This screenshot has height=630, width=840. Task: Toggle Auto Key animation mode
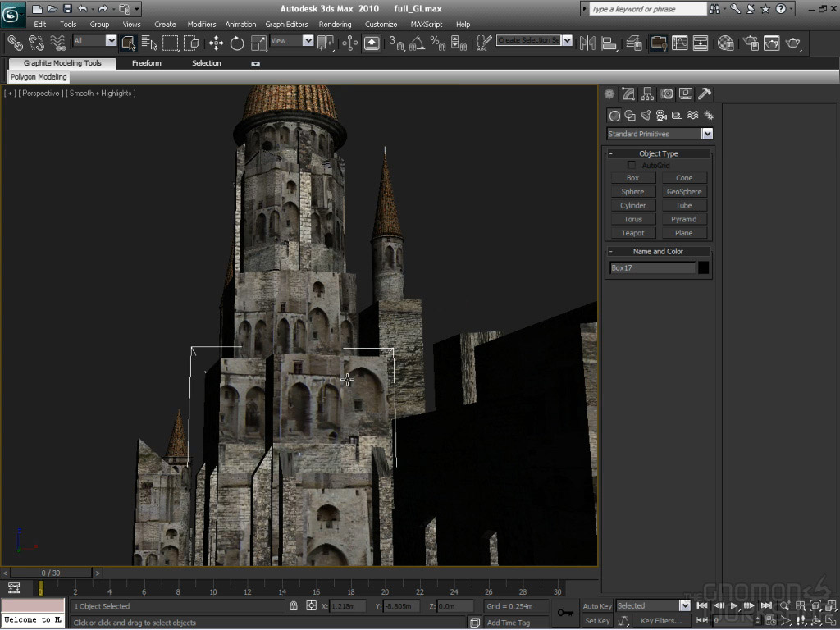click(x=597, y=606)
